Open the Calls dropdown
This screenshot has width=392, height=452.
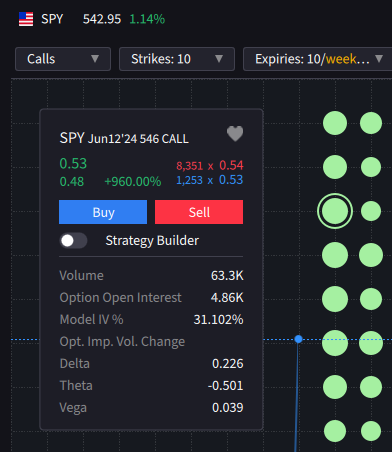63,59
